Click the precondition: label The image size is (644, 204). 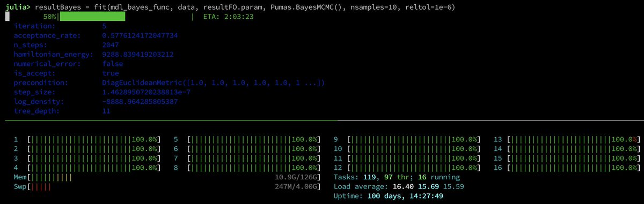point(41,83)
